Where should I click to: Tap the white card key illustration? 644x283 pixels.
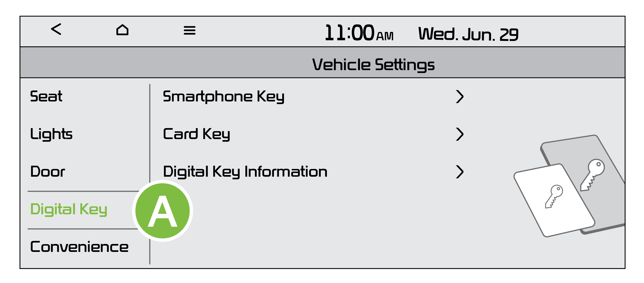click(x=553, y=200)
